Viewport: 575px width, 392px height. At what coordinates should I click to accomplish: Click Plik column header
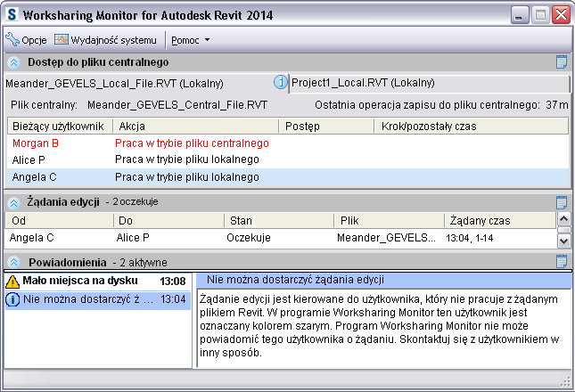(390, 221)
